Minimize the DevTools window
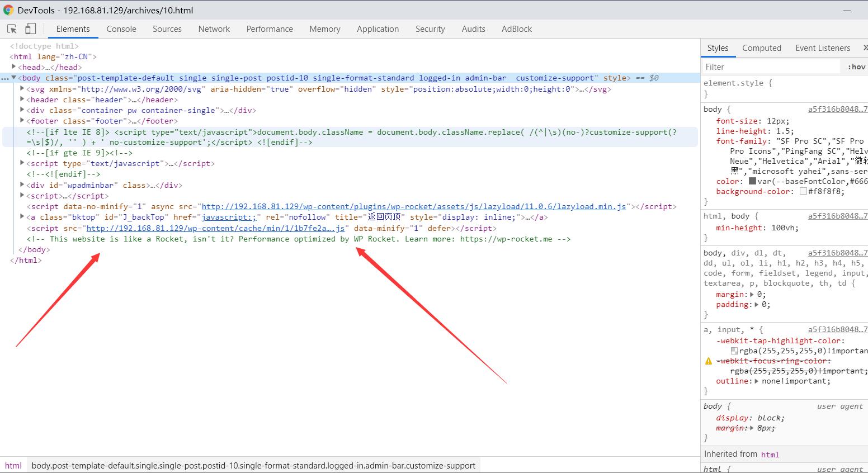 [x=847, y=11]
